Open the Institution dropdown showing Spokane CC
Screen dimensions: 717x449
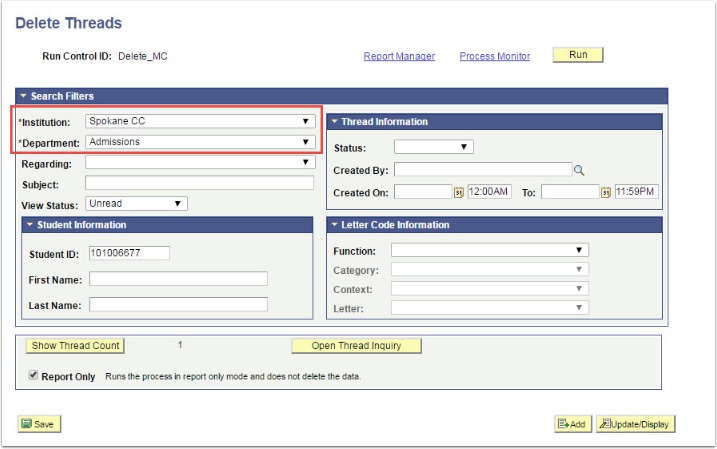point(200,121)
